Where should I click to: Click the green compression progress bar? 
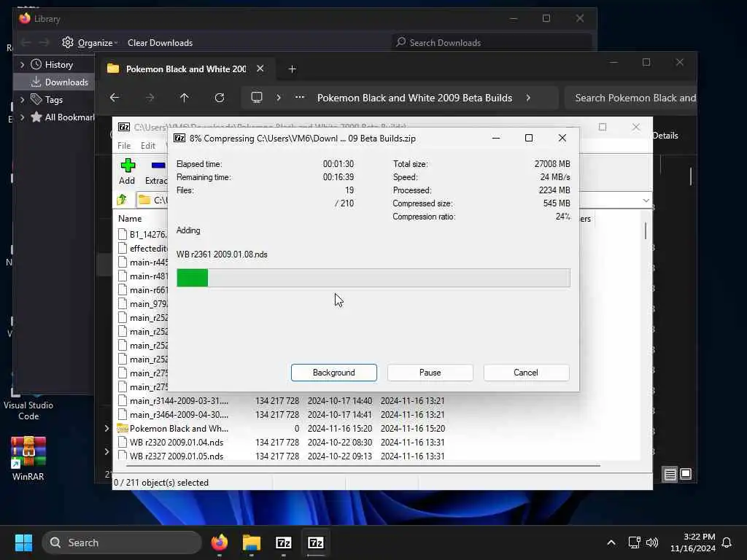[373, 278]
